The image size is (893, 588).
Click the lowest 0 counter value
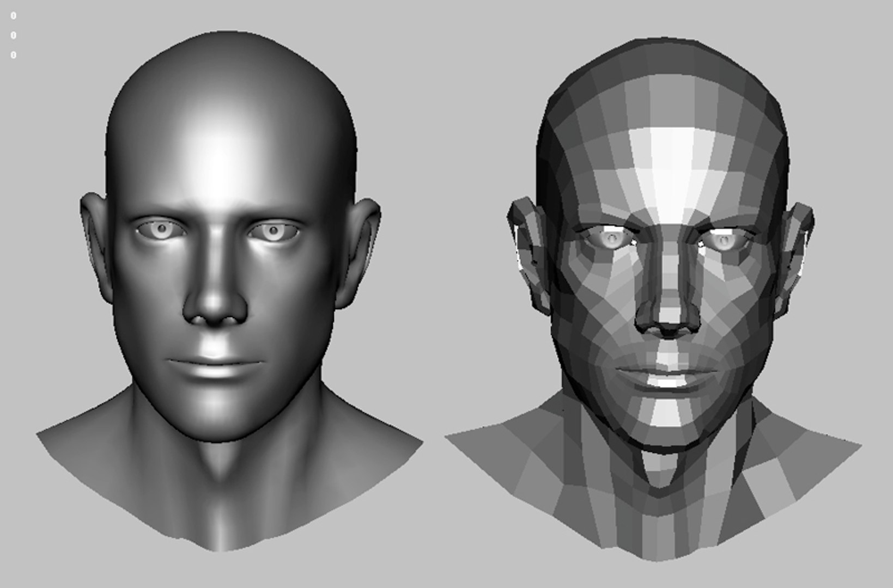[14, 55]
